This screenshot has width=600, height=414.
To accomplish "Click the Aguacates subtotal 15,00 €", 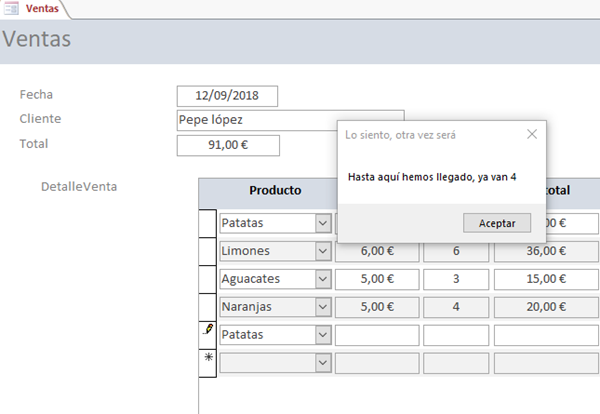I will tap(546, 279).
